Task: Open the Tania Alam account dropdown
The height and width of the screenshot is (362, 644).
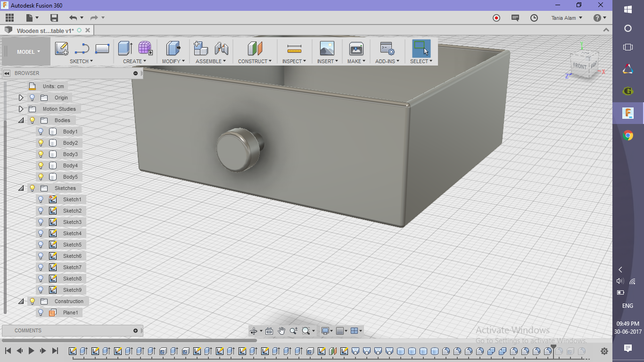Action: pos(567,18)
